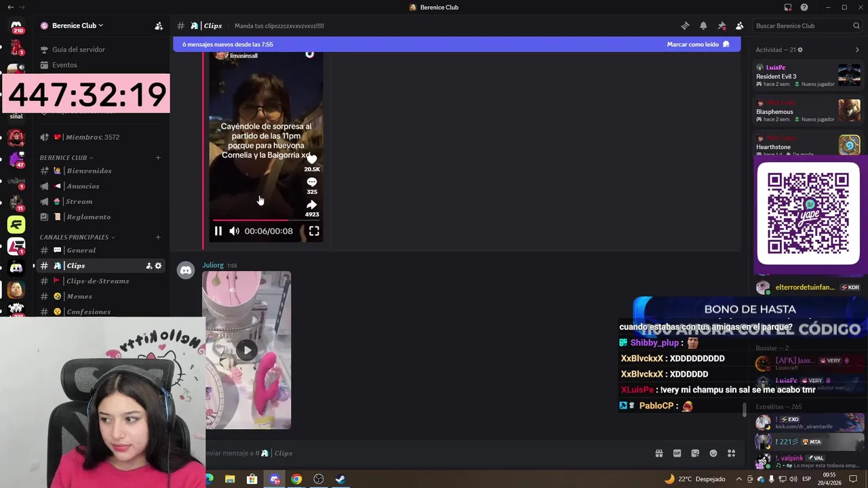Click the Enviar mensaje text field
This screenshot has width=868, height=488.
tap(427, 453)
